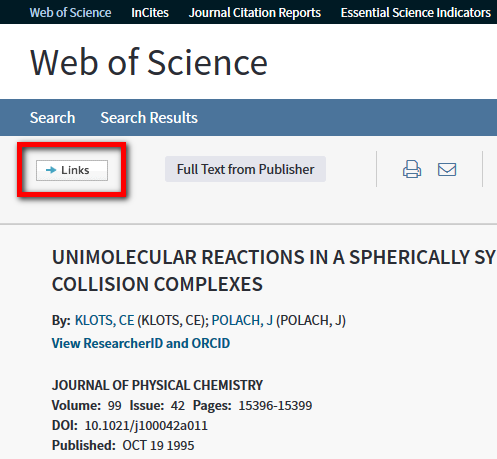This screenshot has height=459, width=497.
Task: Open Journal Citation Reports
Action: (255, 13)
